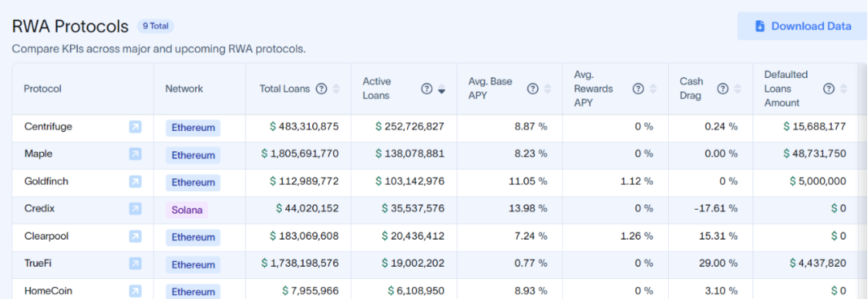
Task: Open TrueFi external link arrow icon
Action: tap(135, 264)
